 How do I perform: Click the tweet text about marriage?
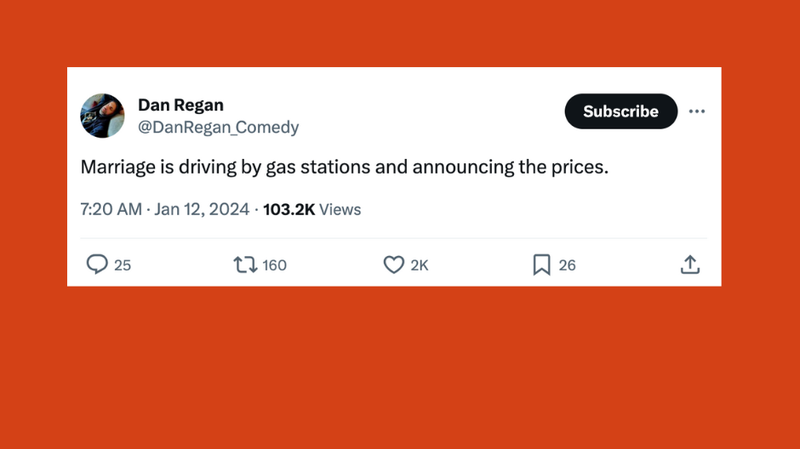343,167
